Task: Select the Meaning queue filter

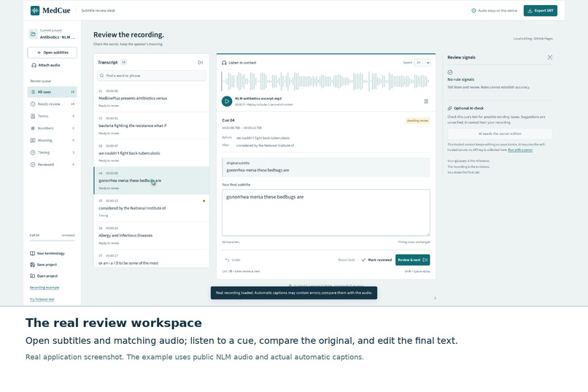Action: (52, 140)
